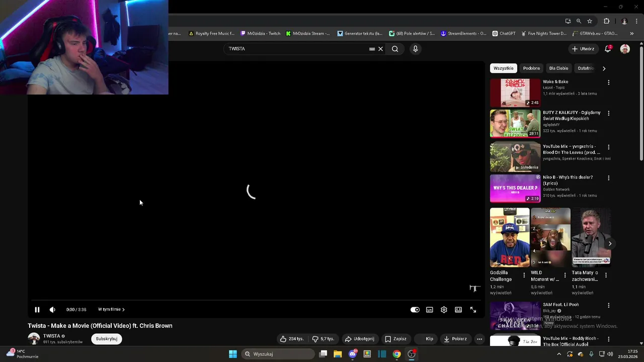The height and width of the screenshot is (362, 644).
Task: Open the Utwórz create menu
Action: (x=584, y=49)
